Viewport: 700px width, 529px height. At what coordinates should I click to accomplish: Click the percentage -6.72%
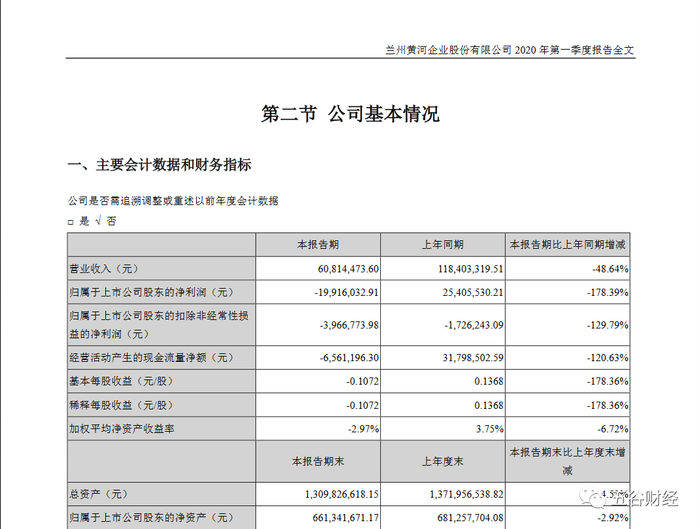coord(613,429)
